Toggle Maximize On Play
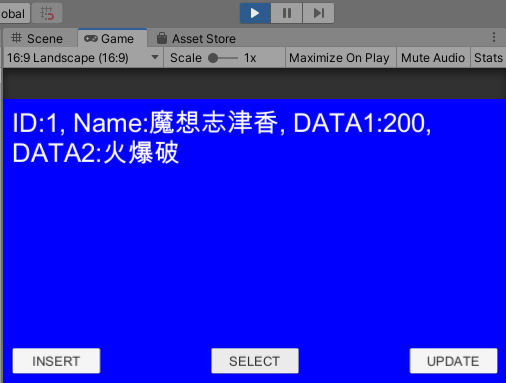The height and width of the screenshot is (383, 506). pos(339,58)
